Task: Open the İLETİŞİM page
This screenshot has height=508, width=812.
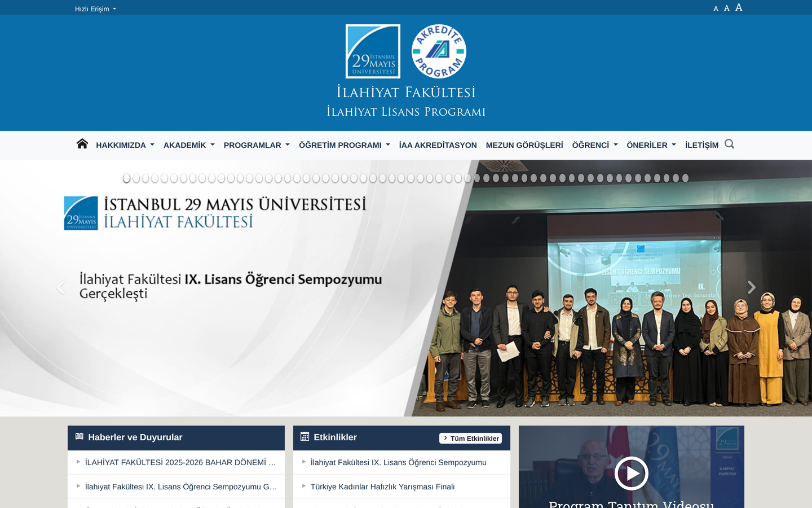Action: (701, 145)
